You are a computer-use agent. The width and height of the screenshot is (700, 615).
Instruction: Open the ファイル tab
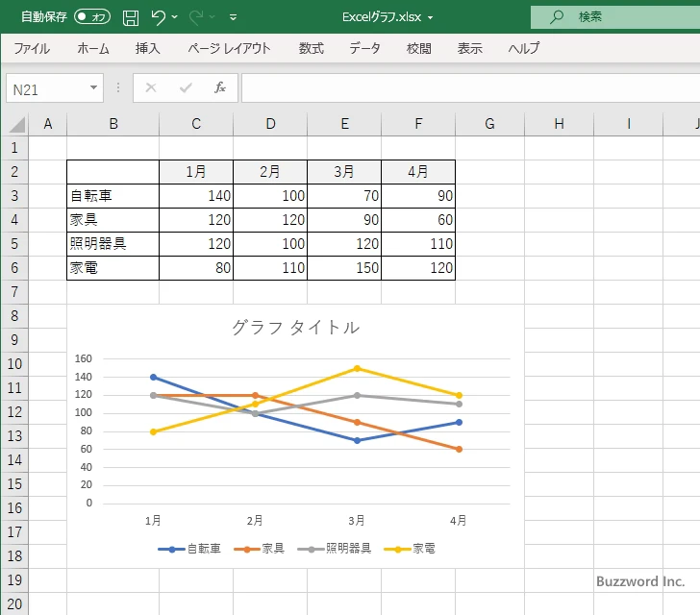pyautogui.click(x=32, y=48)
